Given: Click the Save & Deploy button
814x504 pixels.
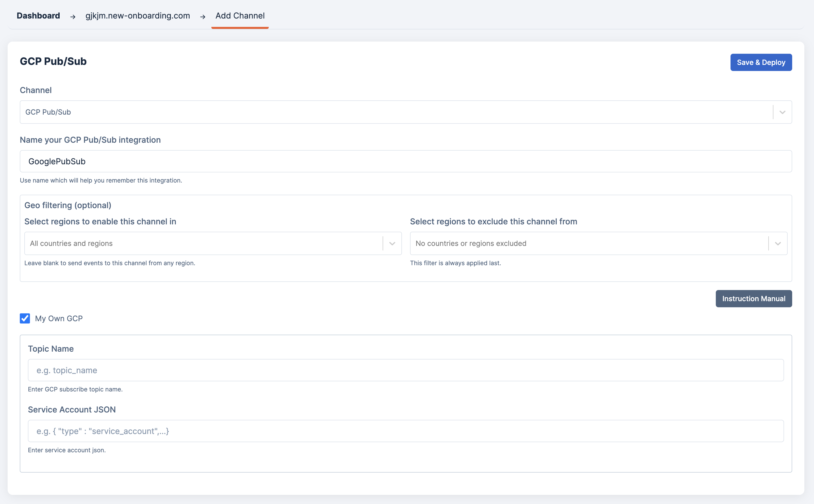Looking at the screenshot, I should click(x=761, y=62).
